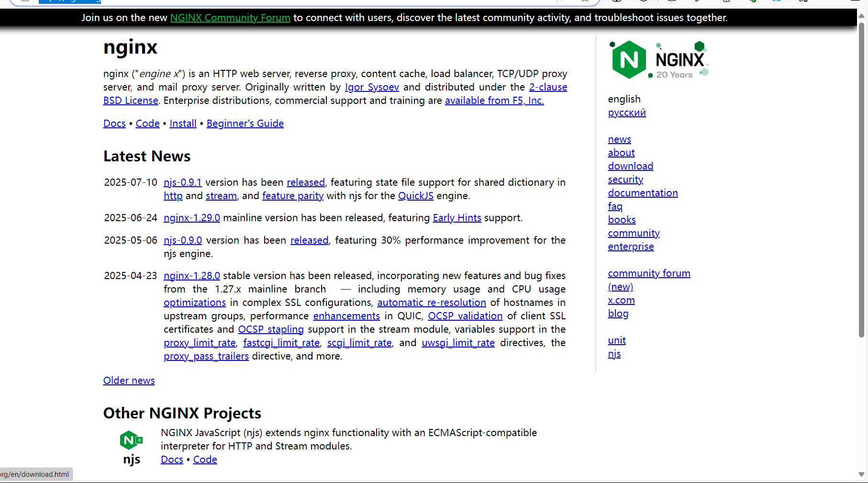
Task: Click the 'Latest News' heading
Action: click(147, 157)
